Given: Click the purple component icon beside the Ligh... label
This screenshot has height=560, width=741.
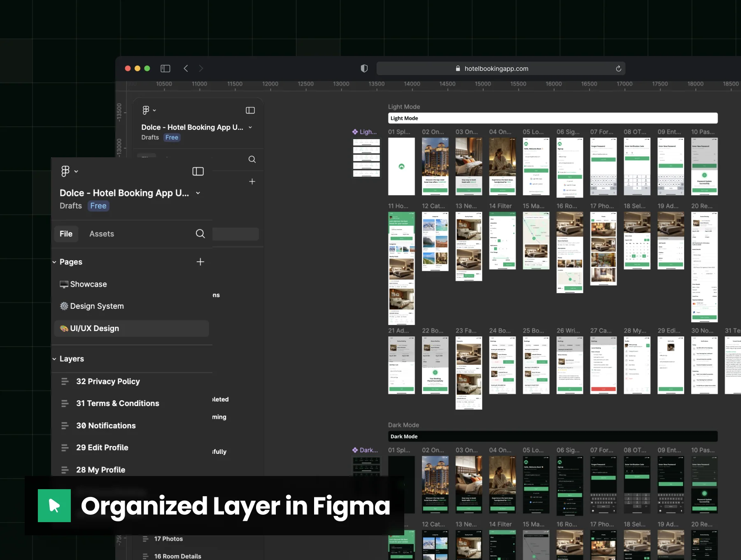Looking at the screenshot, I should pos(355,132).
